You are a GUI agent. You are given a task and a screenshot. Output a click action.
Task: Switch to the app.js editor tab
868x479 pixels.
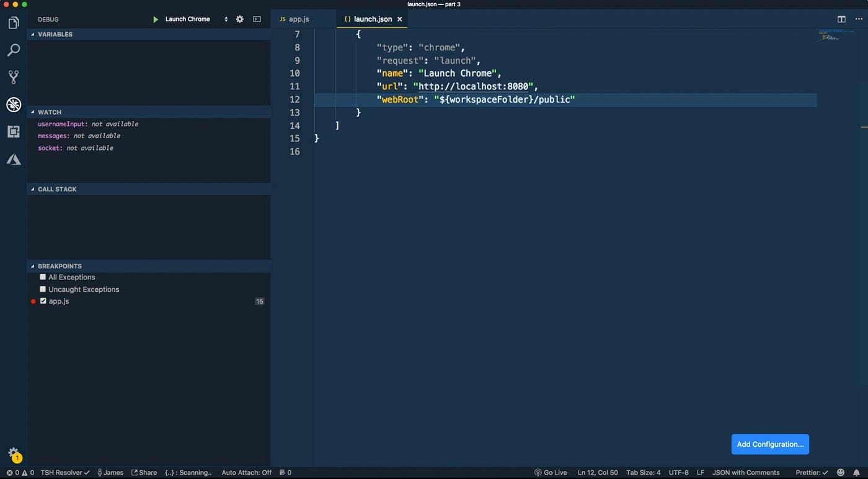point(303,19)
